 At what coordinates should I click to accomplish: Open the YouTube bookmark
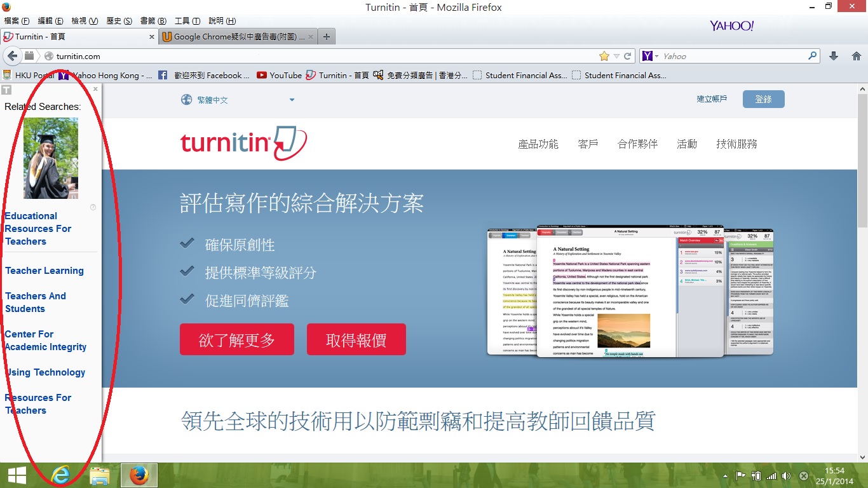coord(279,75)
